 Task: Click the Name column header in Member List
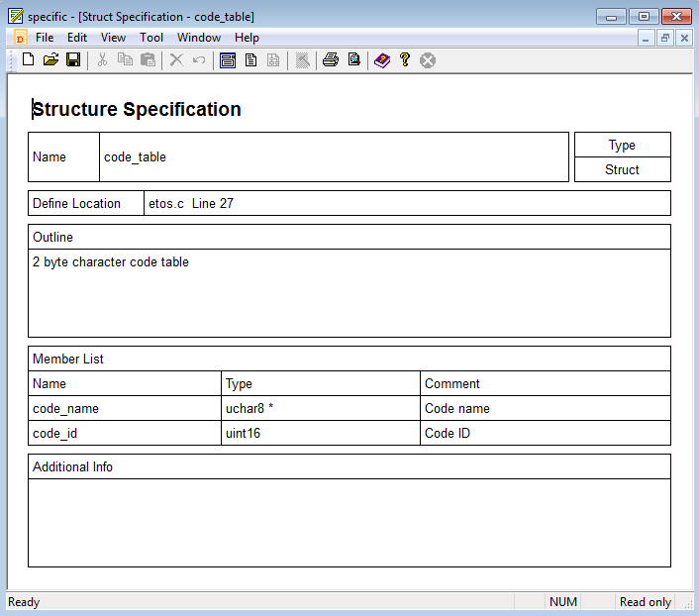tap(125, 383)
